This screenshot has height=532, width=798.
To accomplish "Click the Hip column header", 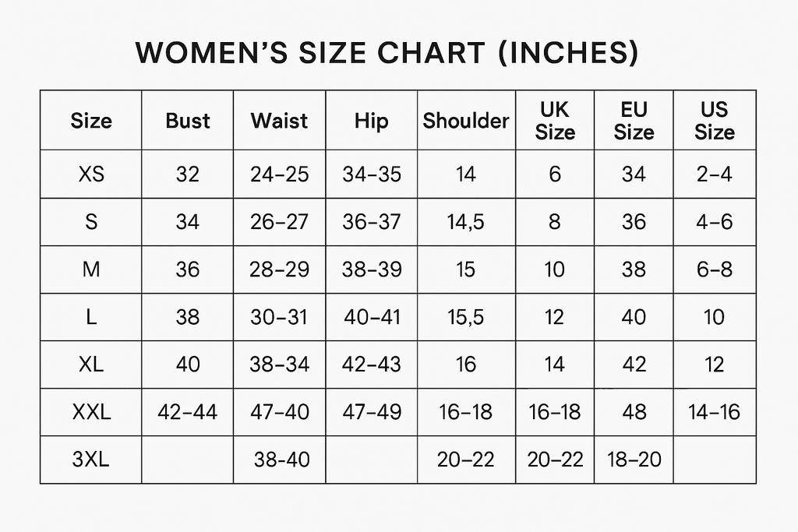I will (x=371, y=121).
